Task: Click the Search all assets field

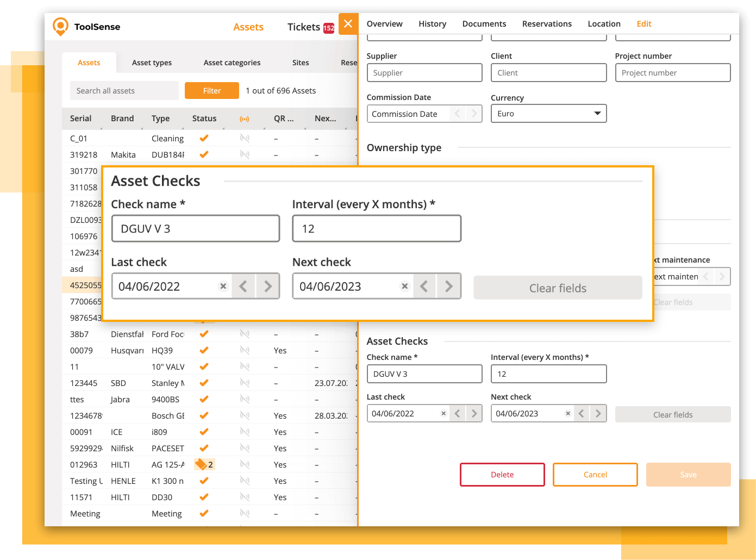Action: pyautogui.click(x=124, y=91)
